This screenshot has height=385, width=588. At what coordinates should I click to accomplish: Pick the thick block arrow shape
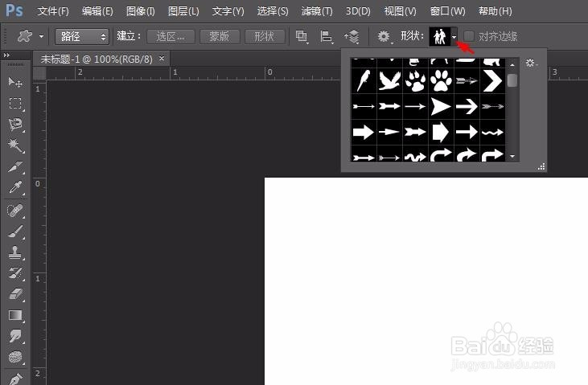point(364,132)
